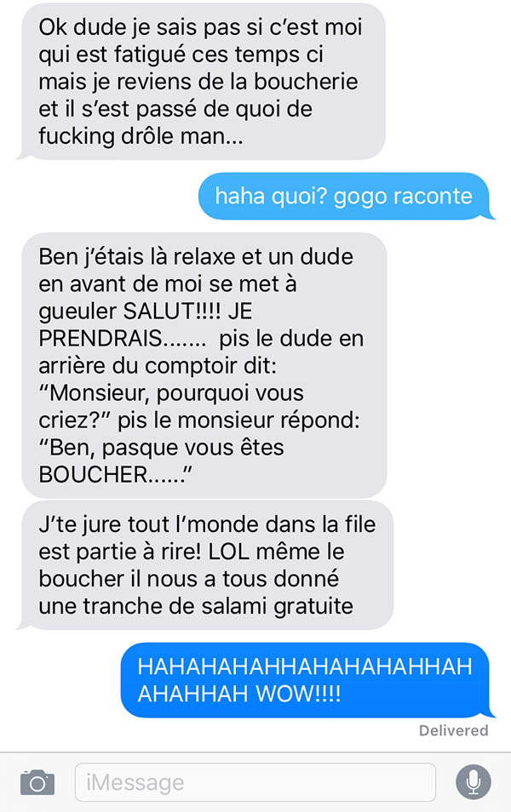Click the word PRENDRAIS in the message
This screenshot has height=812, width=511.
(100, 339)
